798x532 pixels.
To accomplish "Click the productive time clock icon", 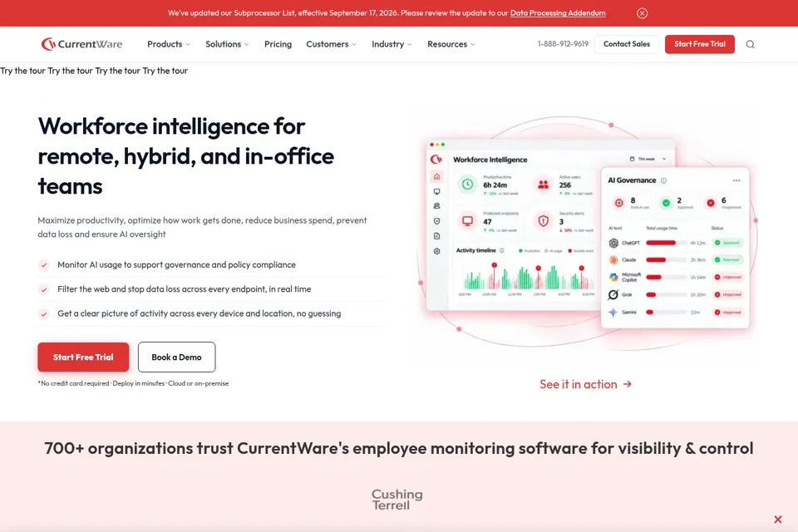I will (467, 185).
